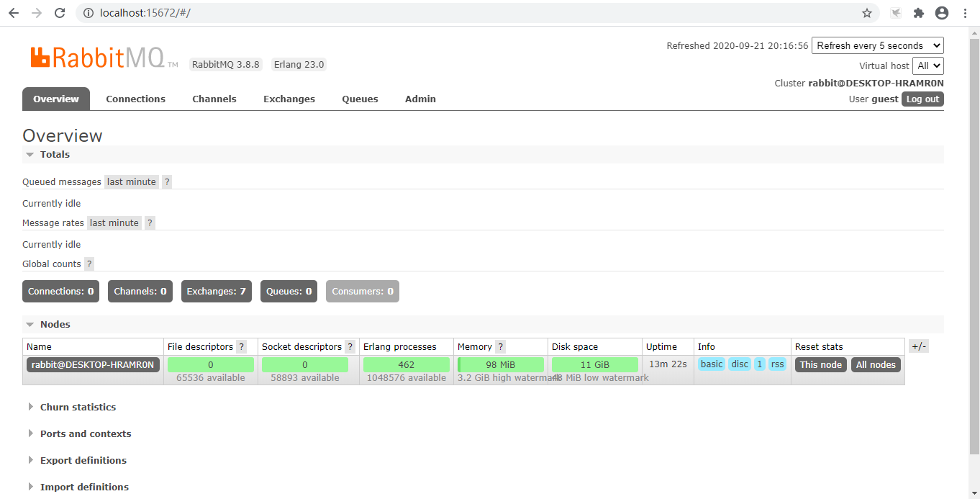Reset stats for This node
The height and width of the screenshot is (499, 980).
pyautogui.click(x=821, y=365)
